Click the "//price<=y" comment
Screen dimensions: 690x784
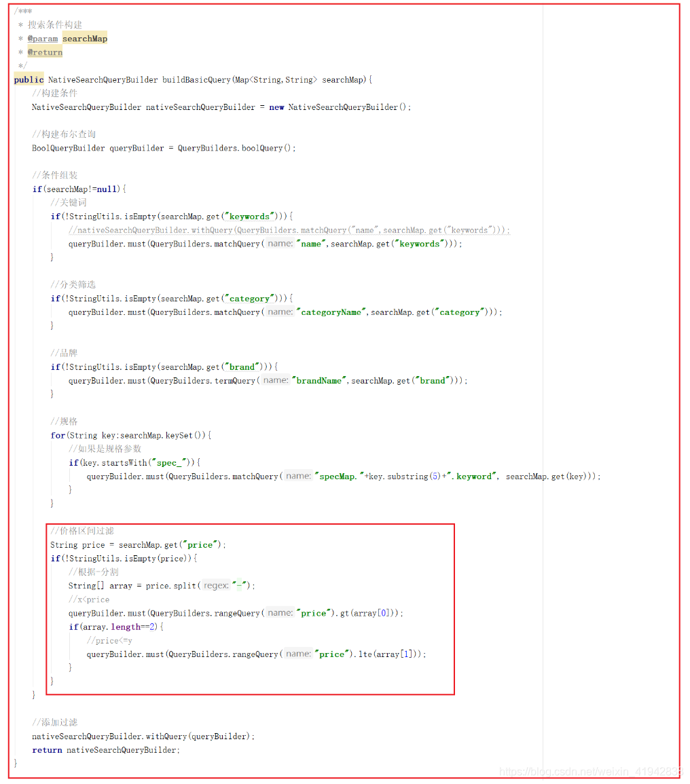pyautogui.click(x=109, y=641)
